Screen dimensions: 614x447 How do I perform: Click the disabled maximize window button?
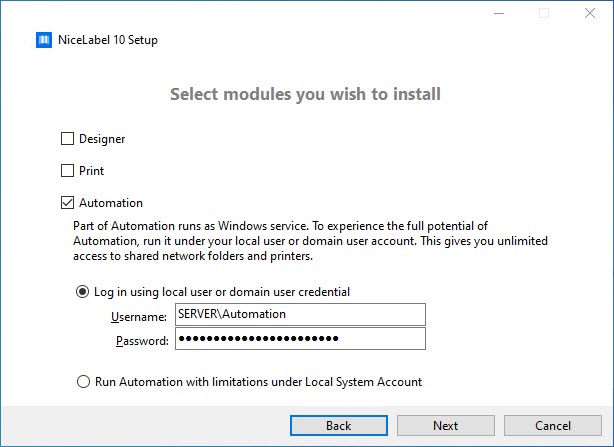point(544,14)
